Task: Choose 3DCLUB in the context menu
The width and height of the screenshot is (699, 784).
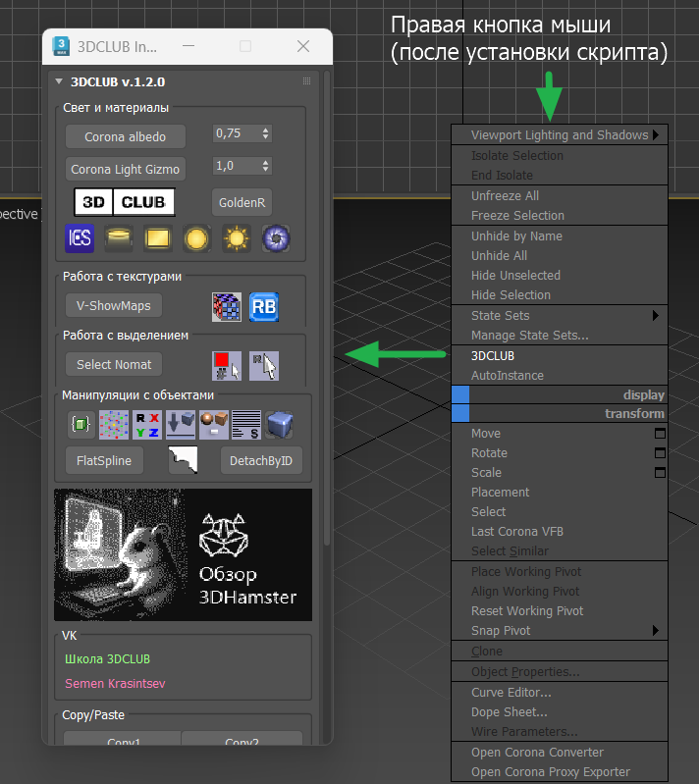Action: 560,355
